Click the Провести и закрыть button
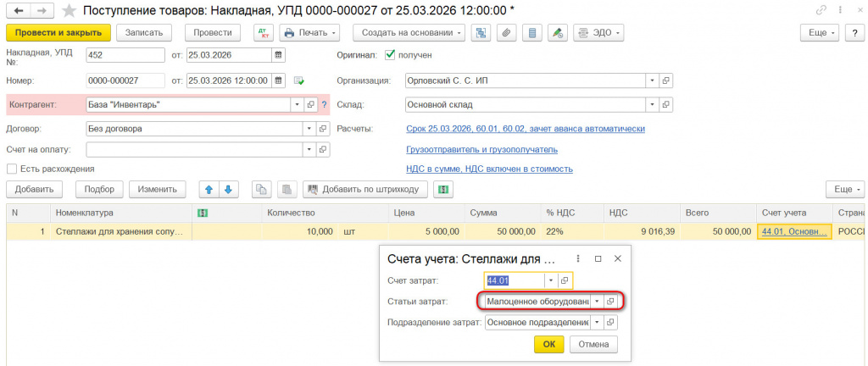The width and height of the screenshot is (868, 366). pyautogui.click(x=58, y=33)
